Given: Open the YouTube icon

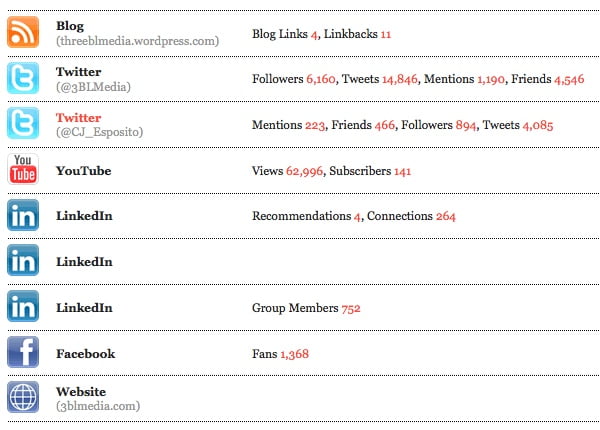Looking at the screenshot, I should (x=23, y=170).
